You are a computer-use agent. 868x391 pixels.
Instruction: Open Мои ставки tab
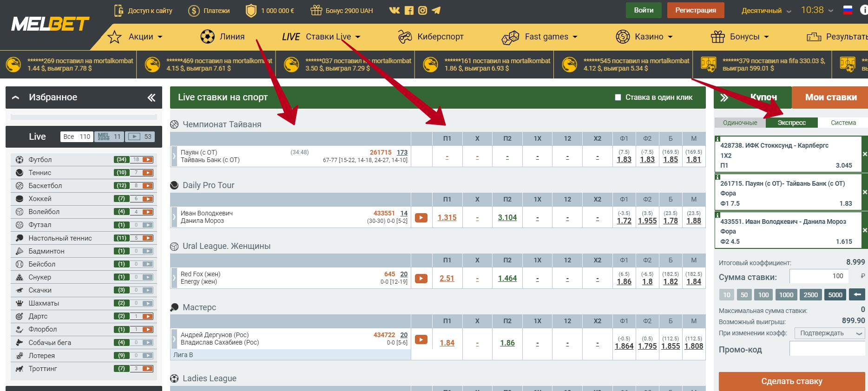[x=830, y=98]
